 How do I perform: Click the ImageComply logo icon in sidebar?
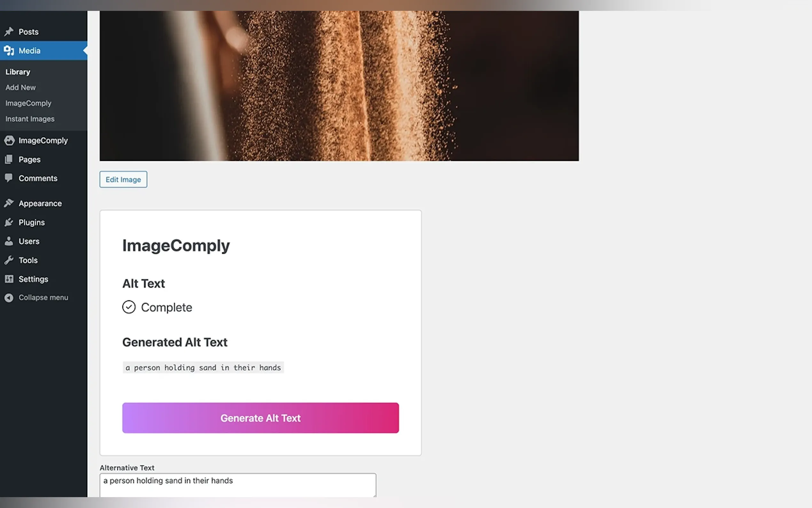pyautogui.click(x=9, y=140)
